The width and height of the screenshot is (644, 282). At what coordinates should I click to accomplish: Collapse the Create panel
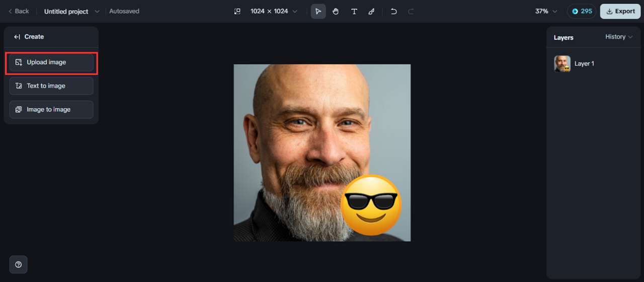point(17,37)
